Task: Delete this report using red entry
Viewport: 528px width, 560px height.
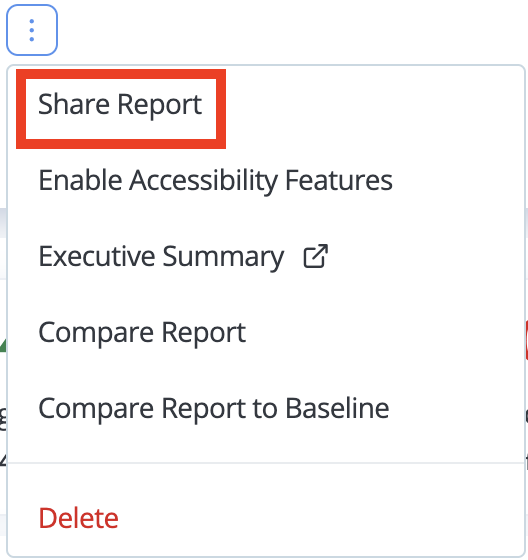Action: (78, 518)
